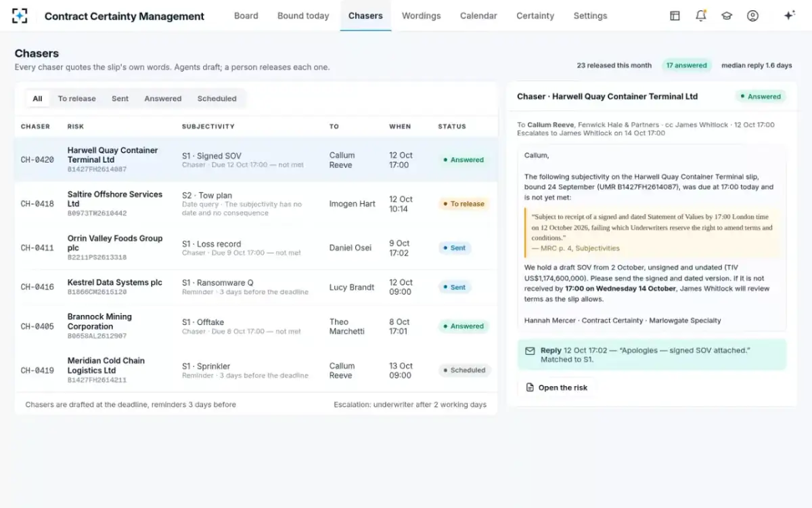Click S1 · Loss record subjectivity
This screenshot has width=812, height=508.
(211, 244)
